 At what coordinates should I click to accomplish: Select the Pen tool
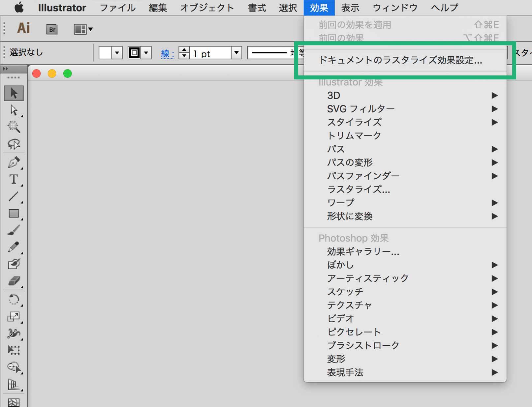[x=14, y=162]
